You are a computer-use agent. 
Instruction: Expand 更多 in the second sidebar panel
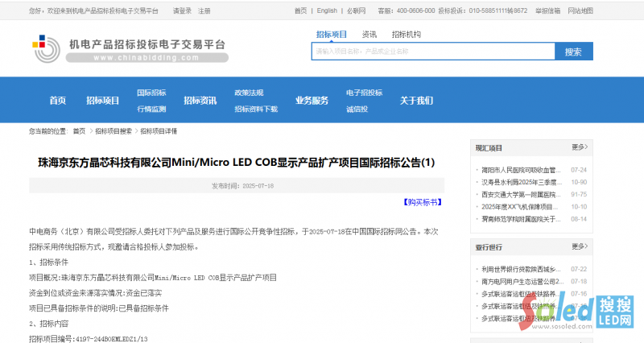click(x=580, y=246)
